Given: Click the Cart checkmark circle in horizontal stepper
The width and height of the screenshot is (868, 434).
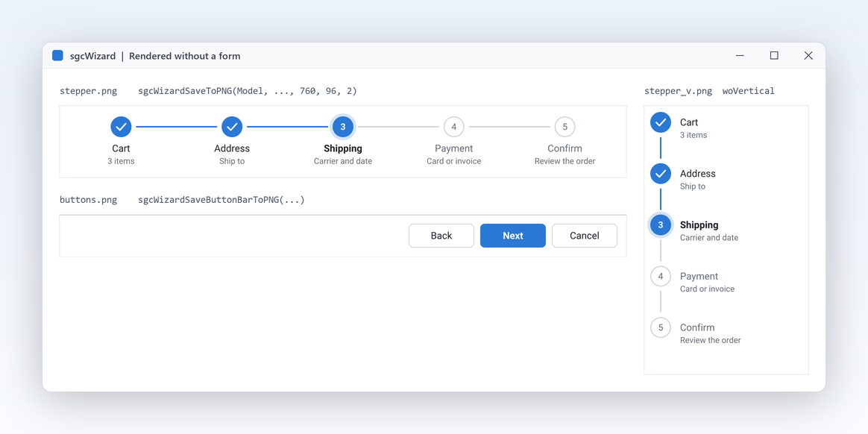Looking at the screenshot, I should [122, 127].
